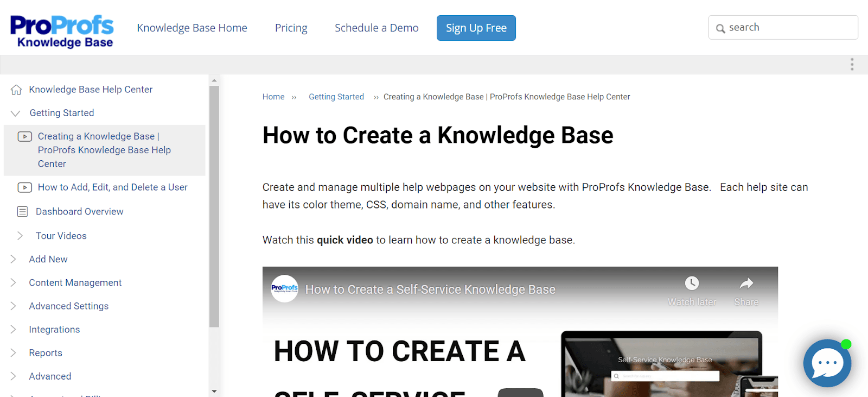
Task: Click the home icon beside Knowledge Base Help Center
Action: click(x=16, y=90)
